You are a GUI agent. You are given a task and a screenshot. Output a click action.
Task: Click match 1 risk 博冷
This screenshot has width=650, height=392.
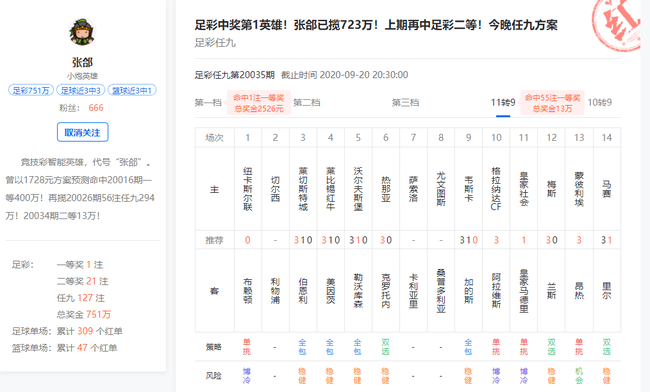point(247,375)
